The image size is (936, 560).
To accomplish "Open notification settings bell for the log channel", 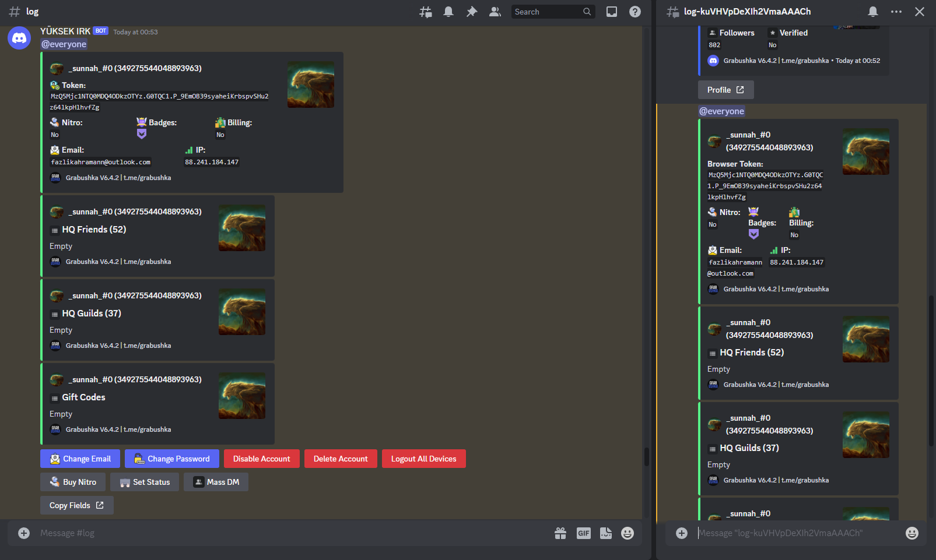I will [448, 12].
